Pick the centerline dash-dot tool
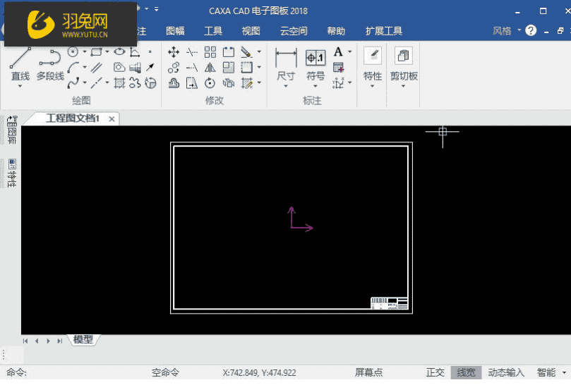 click(x=97, y=83)
